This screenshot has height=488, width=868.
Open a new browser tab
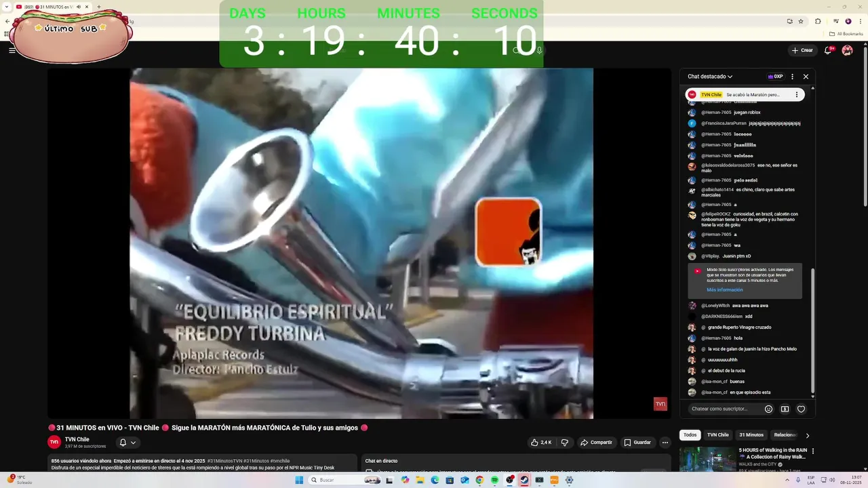[99, 7]
